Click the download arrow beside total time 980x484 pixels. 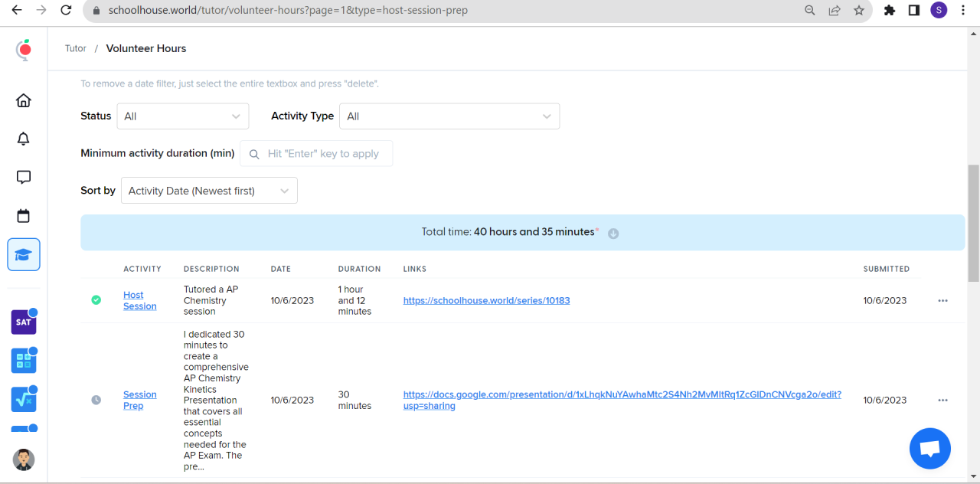click(x=613, y=234)
